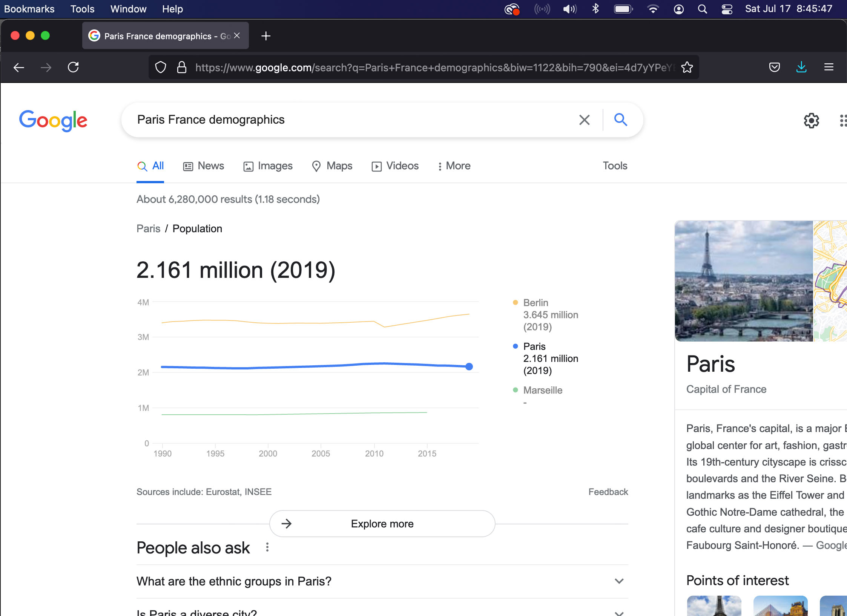Click the 'Points of interest' heading
Screen dimensions: 847x616
pyautogui.click(x=737, y=581)
